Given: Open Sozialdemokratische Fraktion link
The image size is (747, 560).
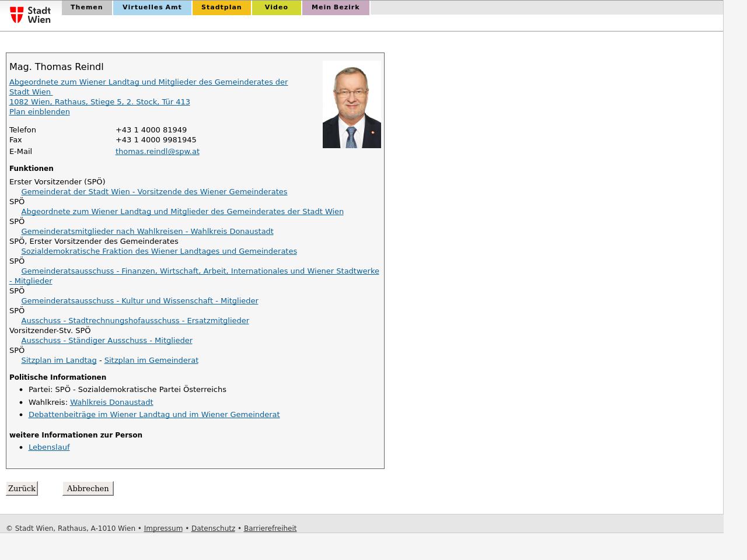Looking at the screenshot, I should pos(159,251).
